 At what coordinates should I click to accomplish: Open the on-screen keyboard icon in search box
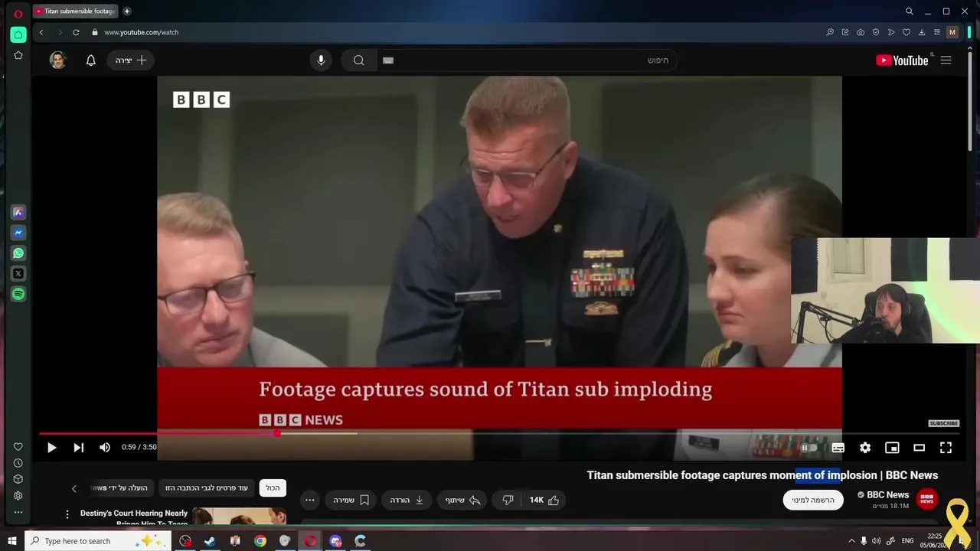click(x=388, y=60)
